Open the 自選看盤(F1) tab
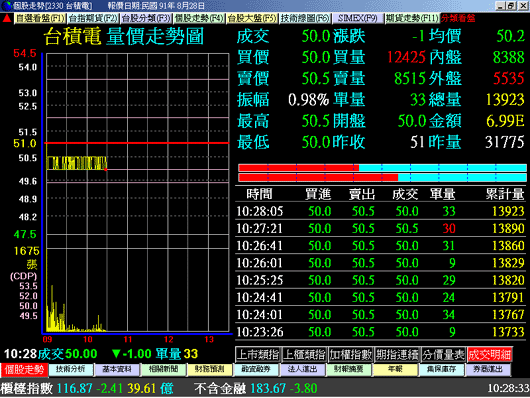Screen dimensions: 530x398 (40, 18)
